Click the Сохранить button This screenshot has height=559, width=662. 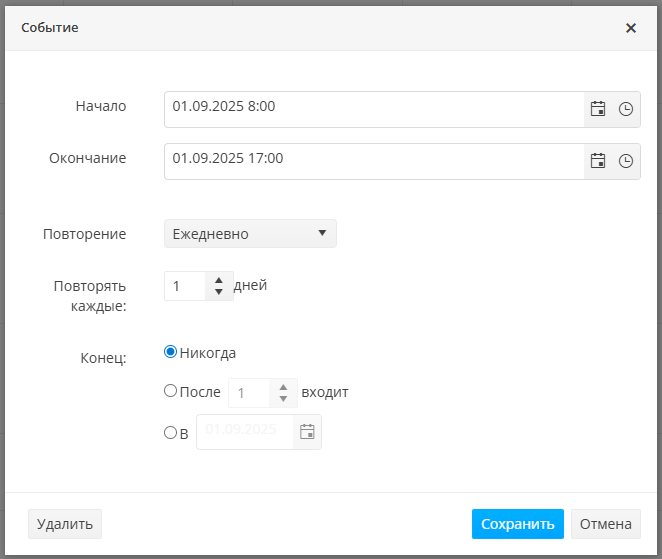tap(517, 524)
